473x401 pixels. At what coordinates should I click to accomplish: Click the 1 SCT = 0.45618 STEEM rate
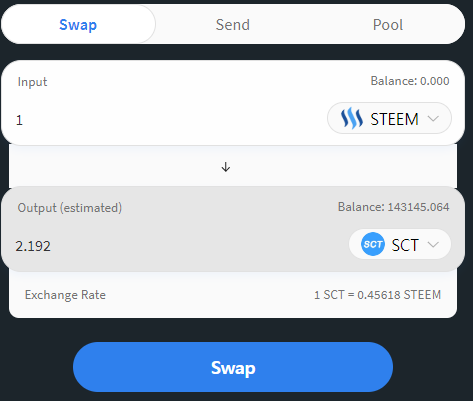[x=377, y=295]
